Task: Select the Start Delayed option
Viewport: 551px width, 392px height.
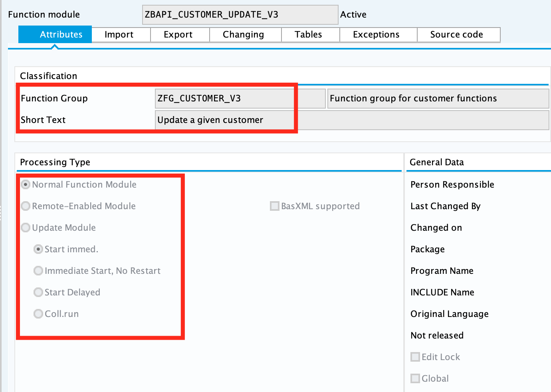Action: click(38, 292)
